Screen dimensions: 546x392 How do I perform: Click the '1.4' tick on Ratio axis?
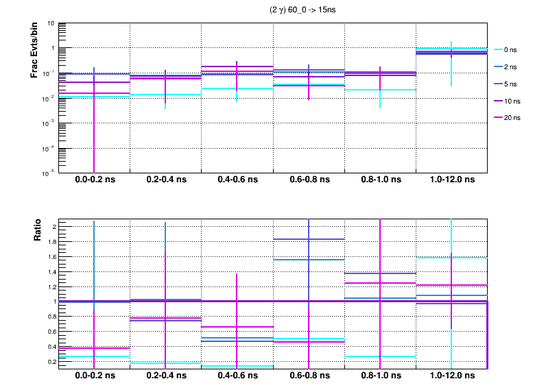coord(50,271)
